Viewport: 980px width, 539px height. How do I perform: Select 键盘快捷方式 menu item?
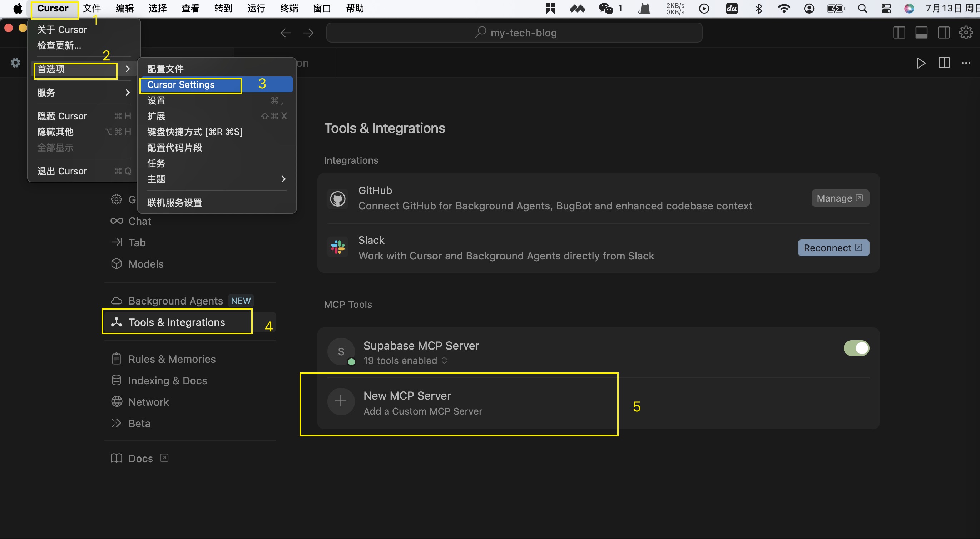tap(217, 132)
